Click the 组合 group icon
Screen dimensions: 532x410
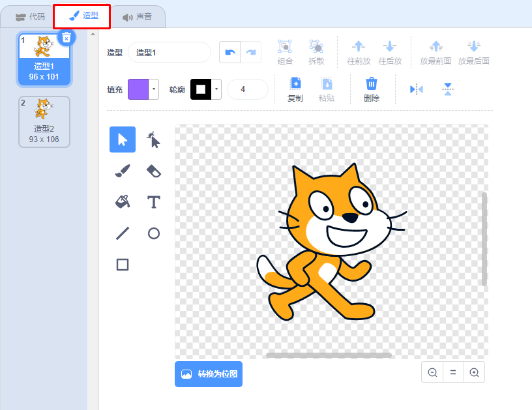285,46
